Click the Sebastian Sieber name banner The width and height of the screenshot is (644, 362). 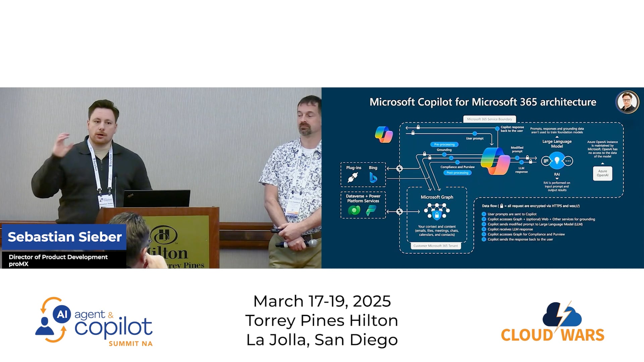click(64, 237)
